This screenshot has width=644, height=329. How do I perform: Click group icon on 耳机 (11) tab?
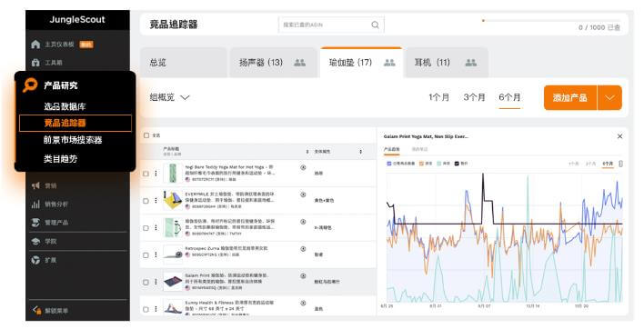[470, 63]
